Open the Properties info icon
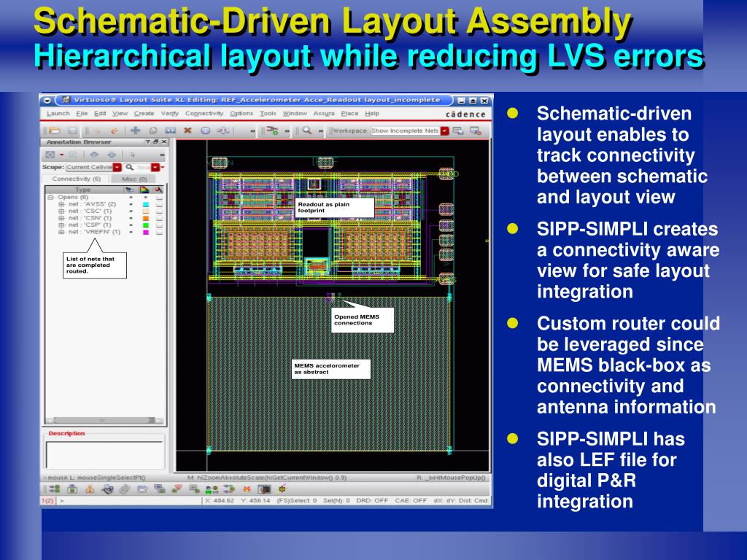The height and width of the screenshot is (560, 747). 205,130
